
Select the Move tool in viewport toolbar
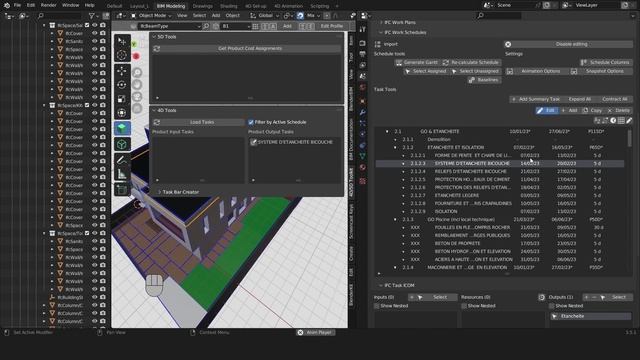(122, 71)
